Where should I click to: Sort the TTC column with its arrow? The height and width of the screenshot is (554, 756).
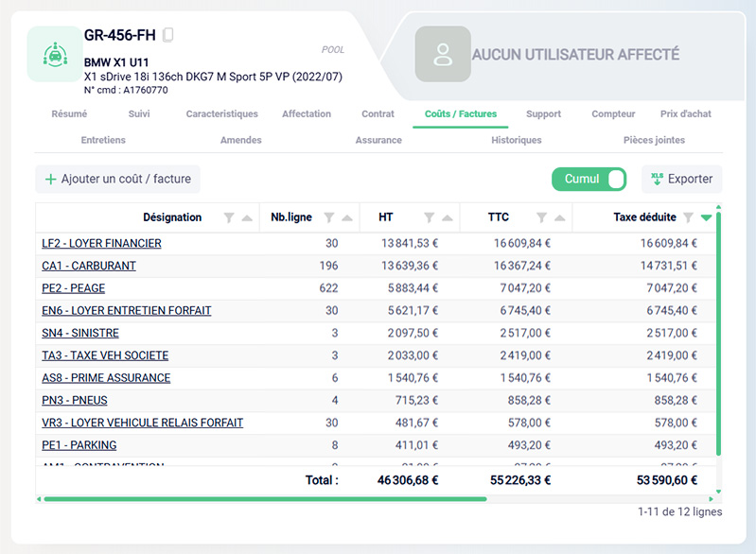[x=560, y=218]
